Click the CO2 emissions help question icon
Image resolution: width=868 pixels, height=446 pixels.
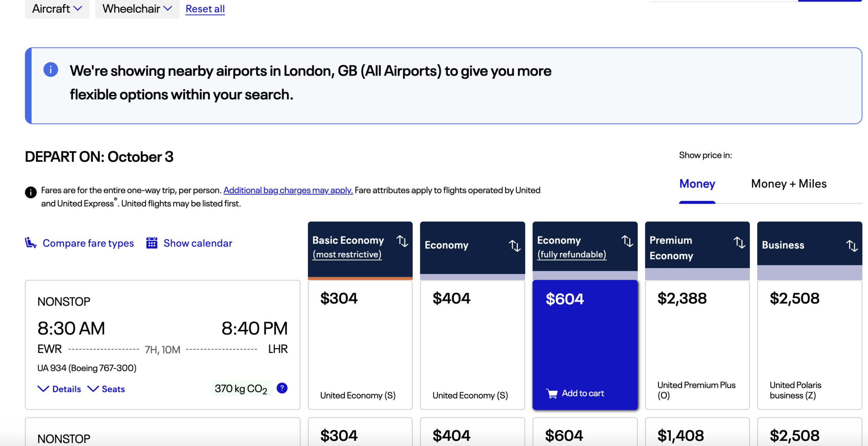(282, 388)
